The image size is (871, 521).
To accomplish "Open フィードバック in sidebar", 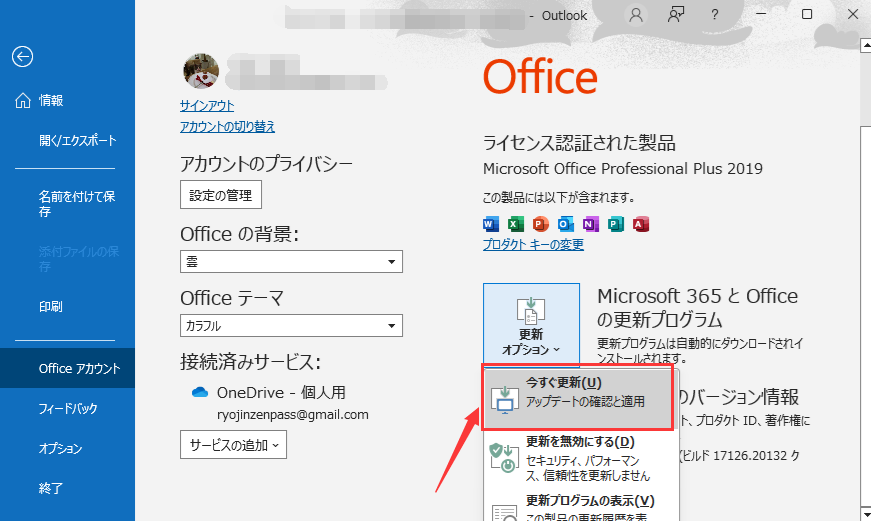I will click(67, 409).
